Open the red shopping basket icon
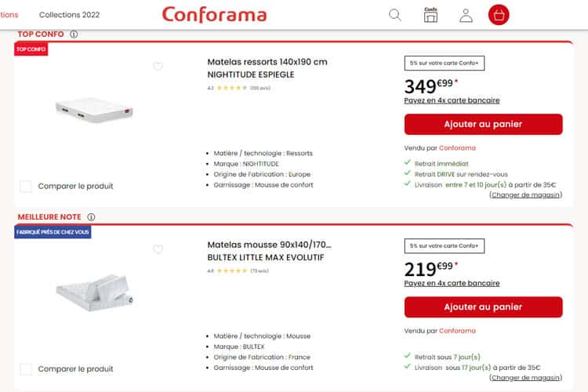588x392 pixels. (499, 15)
